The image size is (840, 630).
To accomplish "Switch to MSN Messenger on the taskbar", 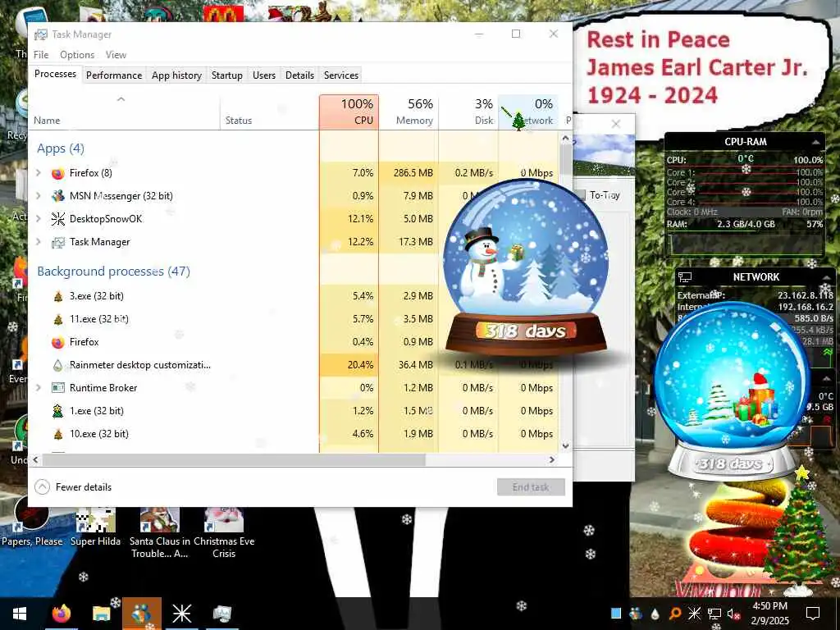I will [x=141, y=614].
